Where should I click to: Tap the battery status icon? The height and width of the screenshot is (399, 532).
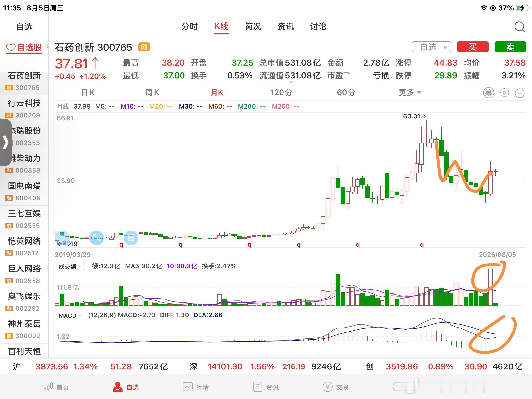point(522,8)
